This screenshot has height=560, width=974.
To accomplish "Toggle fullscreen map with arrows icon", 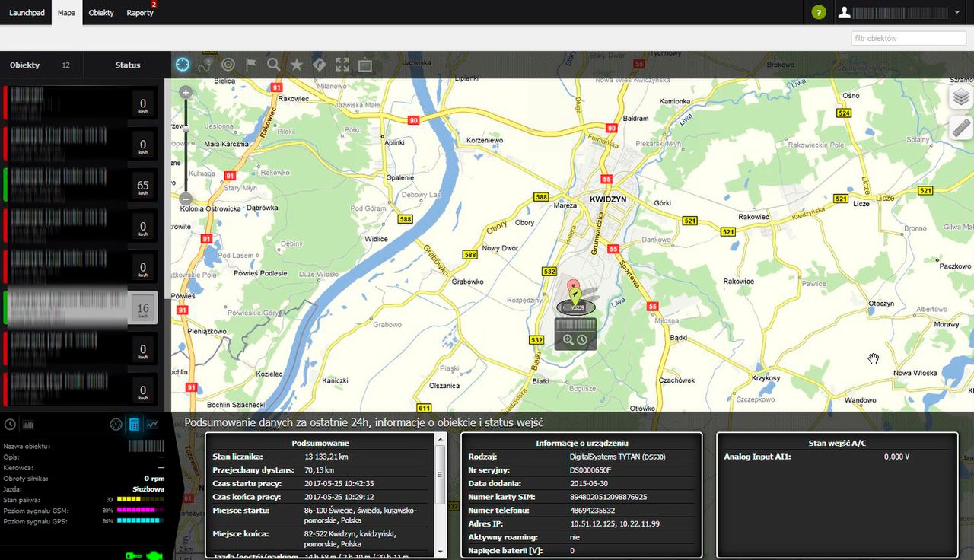I will [342, 65].
